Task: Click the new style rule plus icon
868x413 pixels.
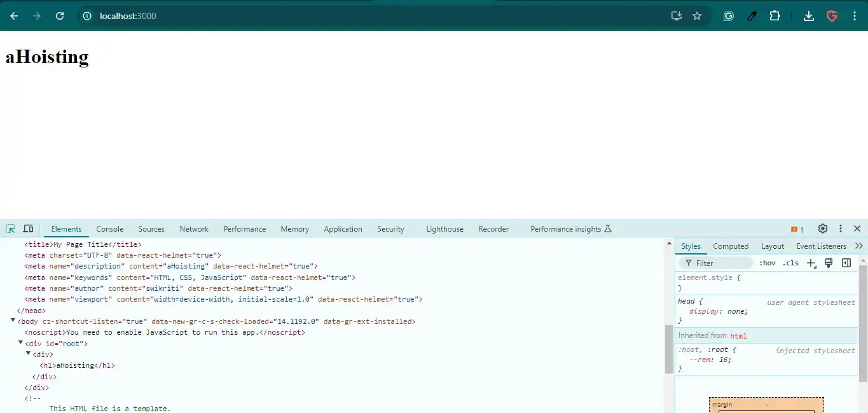Action: tap(811, 263)
